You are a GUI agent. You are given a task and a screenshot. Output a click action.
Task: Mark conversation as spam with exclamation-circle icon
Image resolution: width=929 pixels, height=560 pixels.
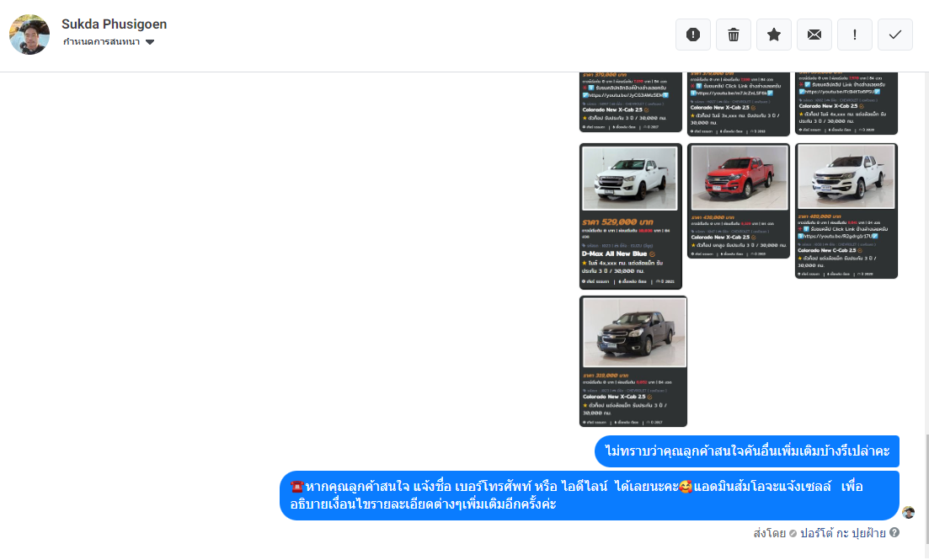tap(692, 35)
